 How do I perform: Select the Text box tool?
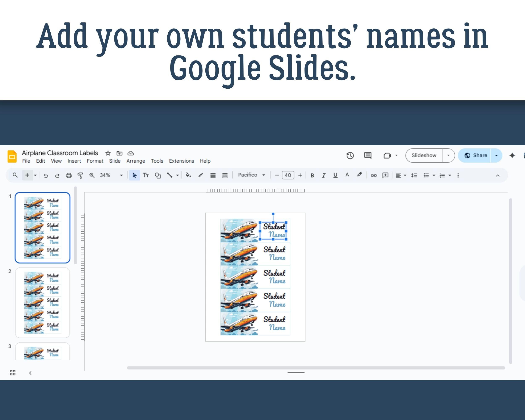tap(146, 175)
